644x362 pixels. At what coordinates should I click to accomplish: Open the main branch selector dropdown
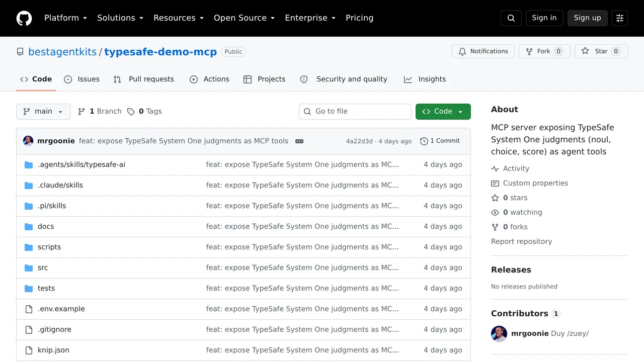[43, 112]
